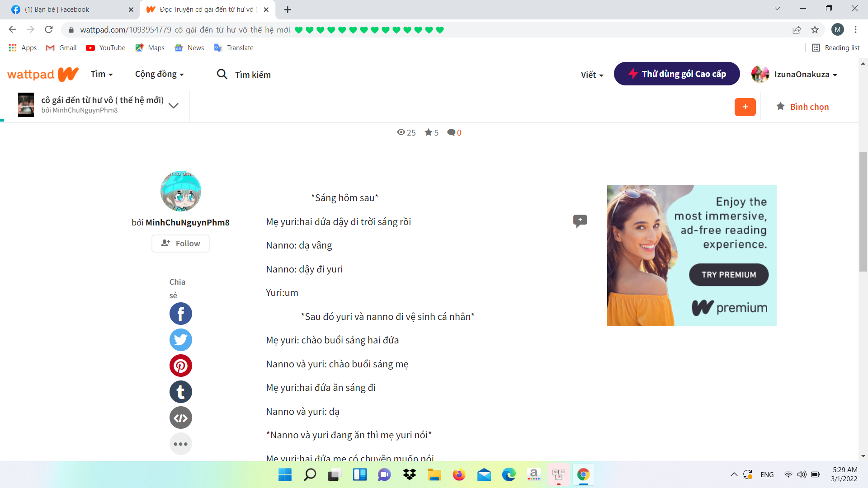Image resolution: width=868 pixels, height=488 pixels.
Task: Open File Explorer from taskbar
Action: point(434,474)
